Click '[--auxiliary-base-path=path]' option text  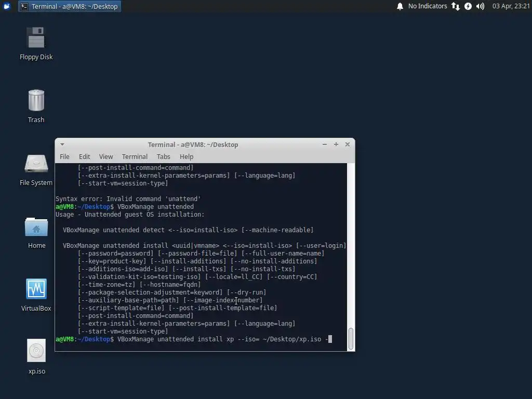coord(128,300)
